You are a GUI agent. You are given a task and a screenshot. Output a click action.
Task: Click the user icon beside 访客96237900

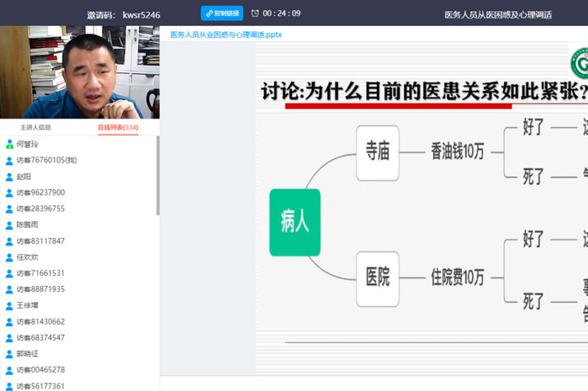tap(9, 193)
